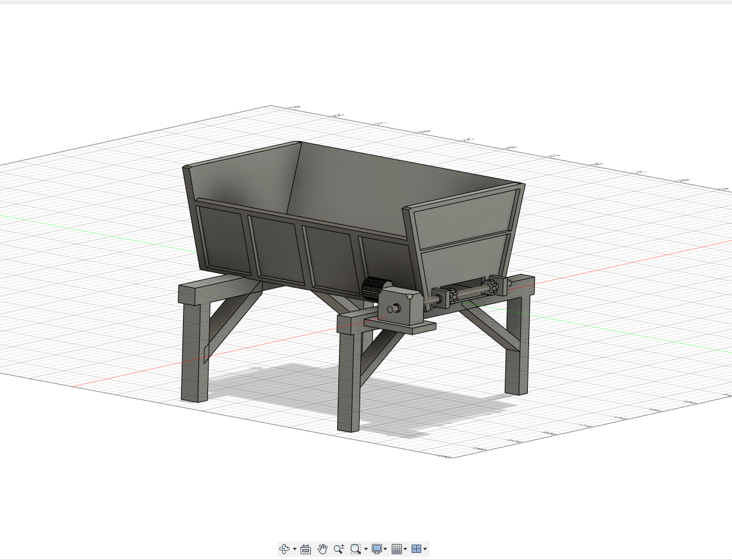Choose the Zoom plus-minus tool
This screenshot has height=560, width=732.
pos(339,549)
